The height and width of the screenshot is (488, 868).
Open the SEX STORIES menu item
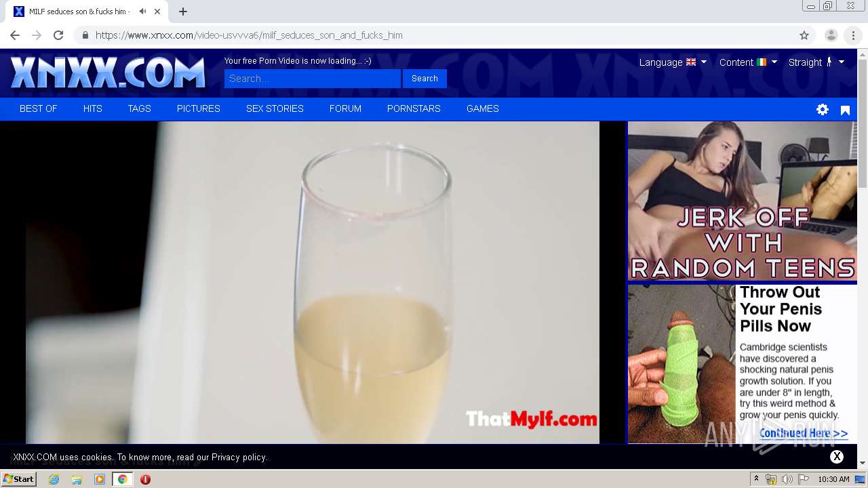click(275, 108)
